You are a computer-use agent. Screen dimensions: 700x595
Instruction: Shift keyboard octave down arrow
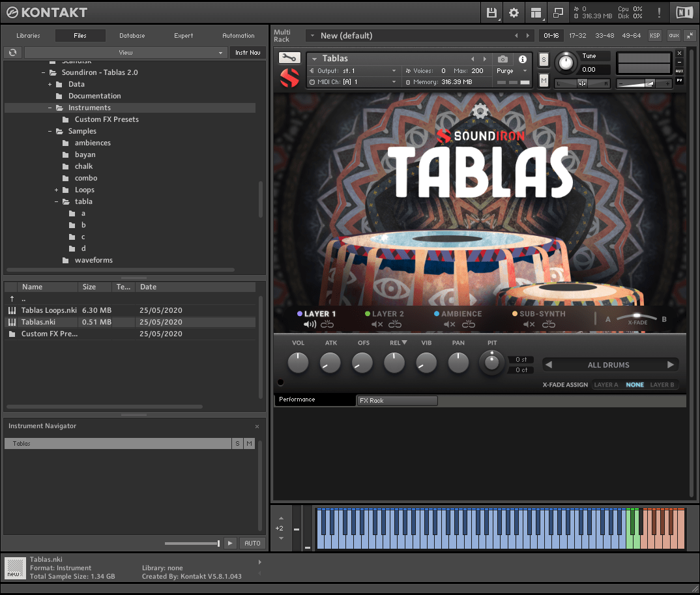(x=282, y=538)
